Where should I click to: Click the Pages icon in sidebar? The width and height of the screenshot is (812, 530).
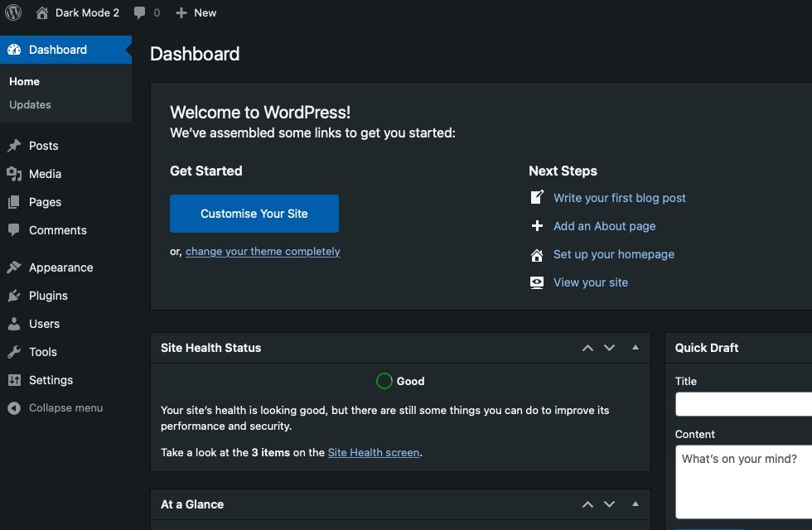click(x=14, y=202)
